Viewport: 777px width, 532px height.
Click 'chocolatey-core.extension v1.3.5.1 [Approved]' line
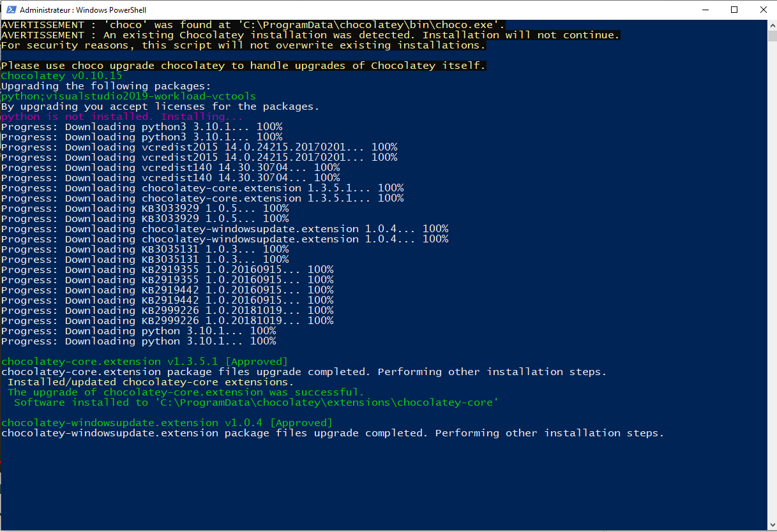144,362
